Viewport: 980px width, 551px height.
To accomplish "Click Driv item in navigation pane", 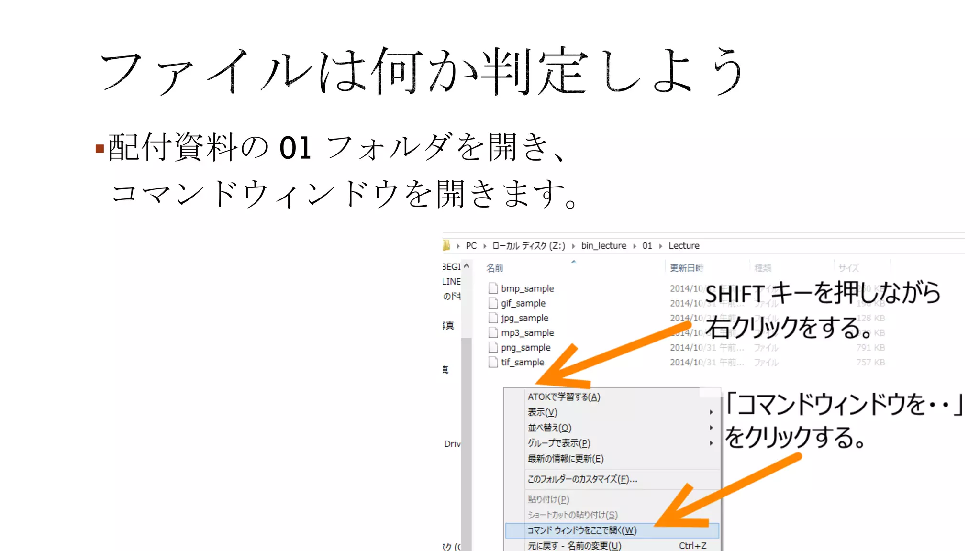I will pos(452,444).
